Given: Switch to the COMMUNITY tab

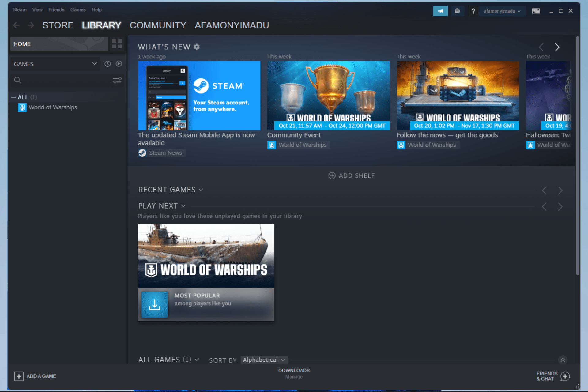Looking at the screenshot, I should (x=158, y=25).
